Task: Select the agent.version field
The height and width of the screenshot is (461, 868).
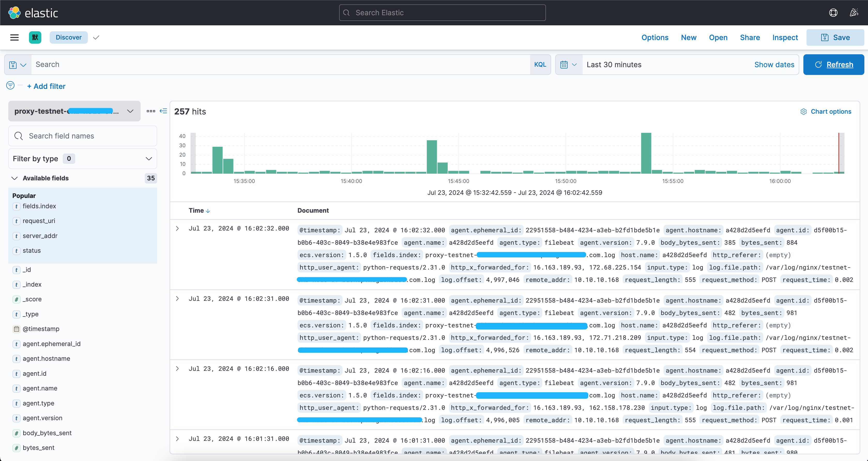Action: [x=42, y=418]
